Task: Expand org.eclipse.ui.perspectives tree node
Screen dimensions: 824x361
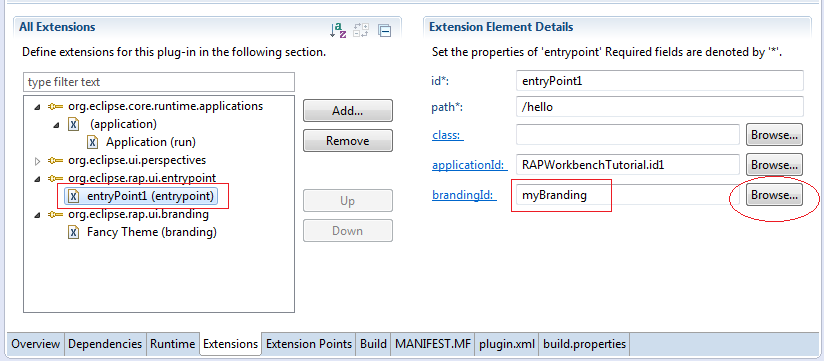Action: pos(37,161)
